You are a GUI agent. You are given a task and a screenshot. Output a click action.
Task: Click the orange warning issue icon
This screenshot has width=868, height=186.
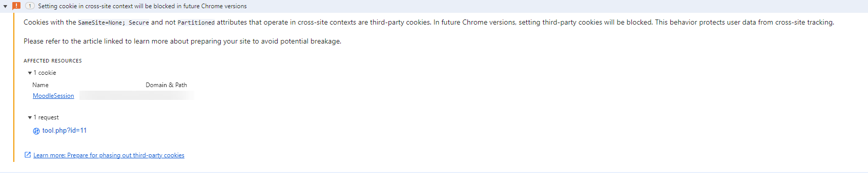16,6
